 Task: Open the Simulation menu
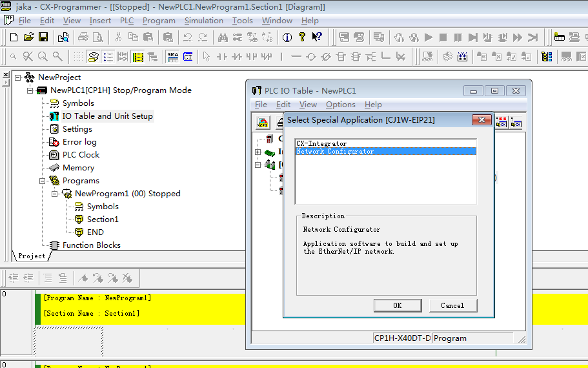(x=203, y=21)
